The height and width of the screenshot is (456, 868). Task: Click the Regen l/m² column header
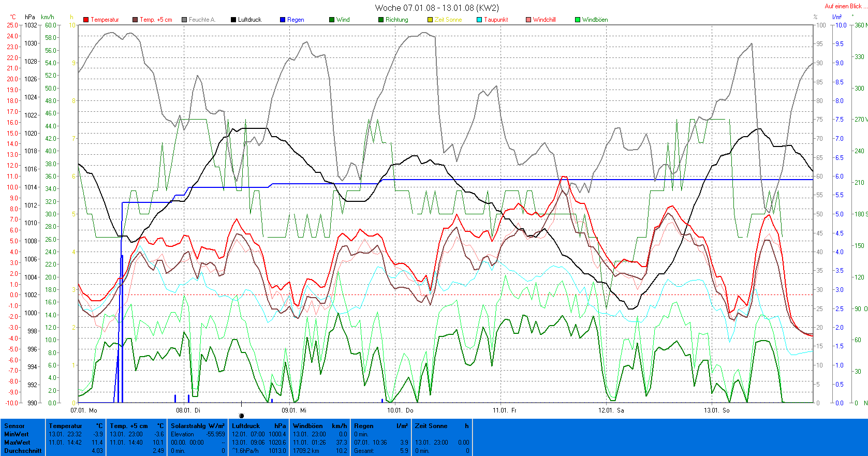pos(380,426)
